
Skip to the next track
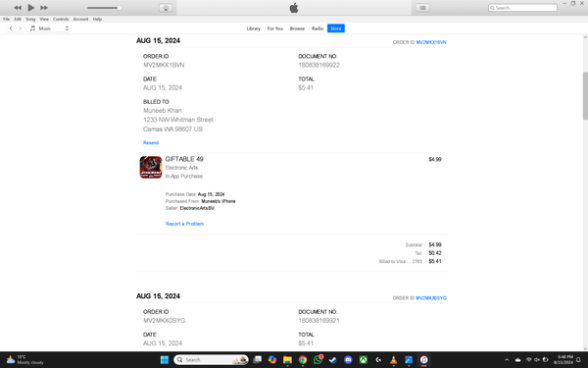[x=44, y=8]
